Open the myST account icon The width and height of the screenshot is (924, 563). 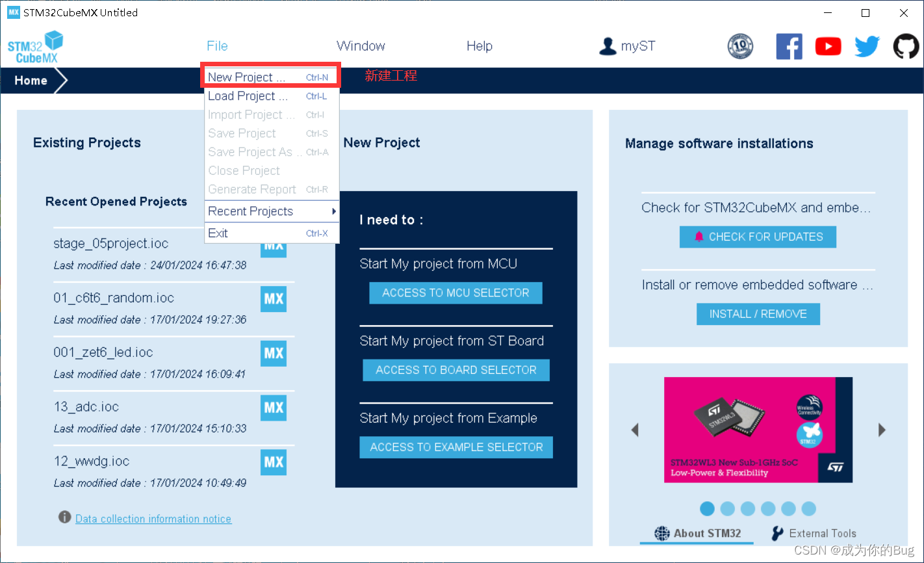pyautogui.click(x=608, y=46)
